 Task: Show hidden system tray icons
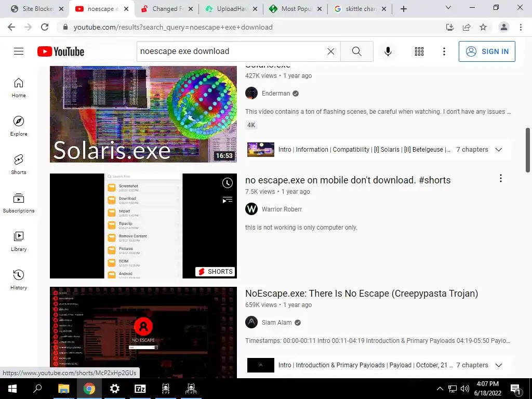click(x=440, y=389)
